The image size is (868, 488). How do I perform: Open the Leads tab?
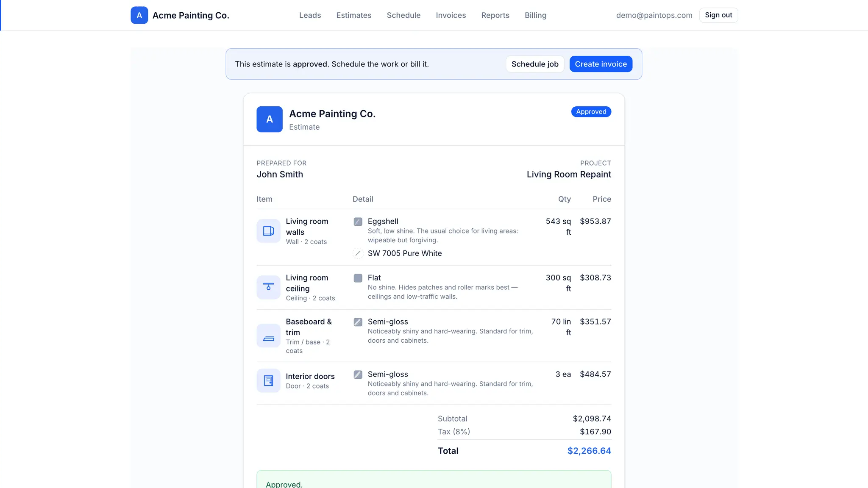pyautogui.click(x=310, y=15)
